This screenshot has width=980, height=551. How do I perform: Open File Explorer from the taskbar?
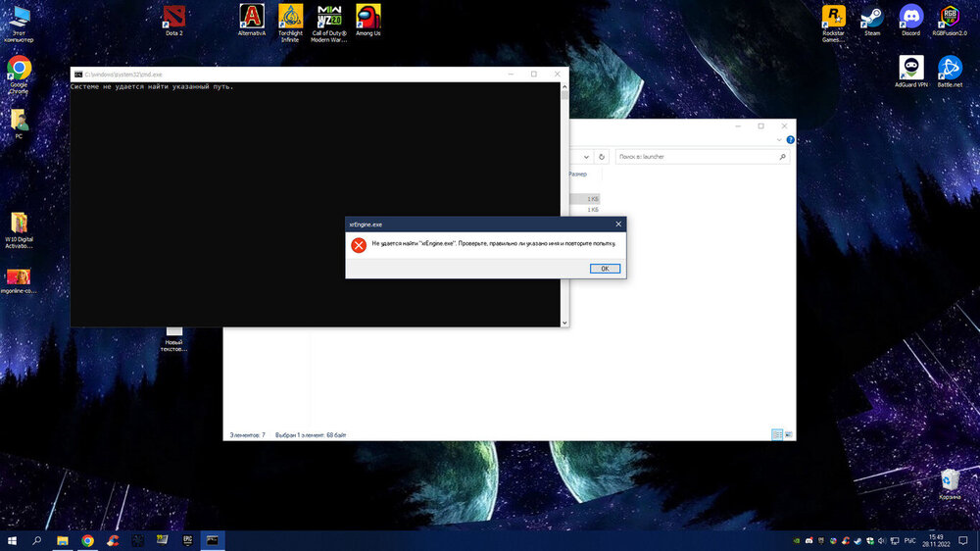tap(63, 540)
